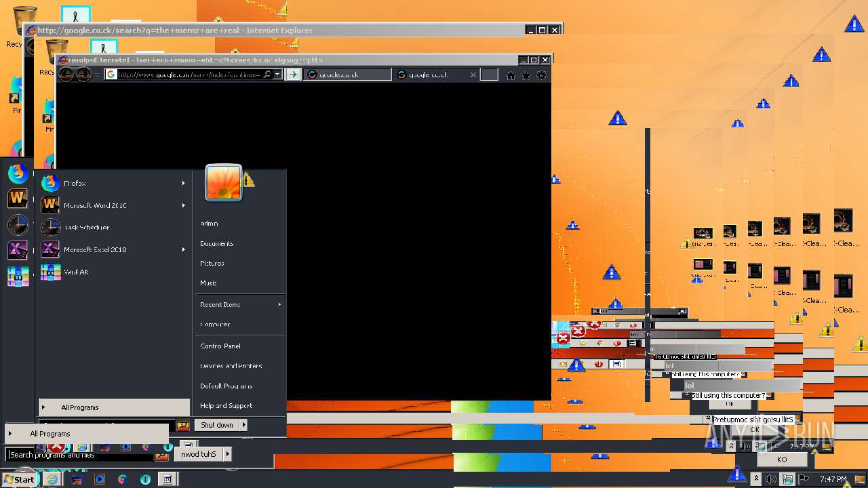Viewport: 868px width, 488px height.
Task: Open the address bar dropdown arrow
Action: [277, 75]
